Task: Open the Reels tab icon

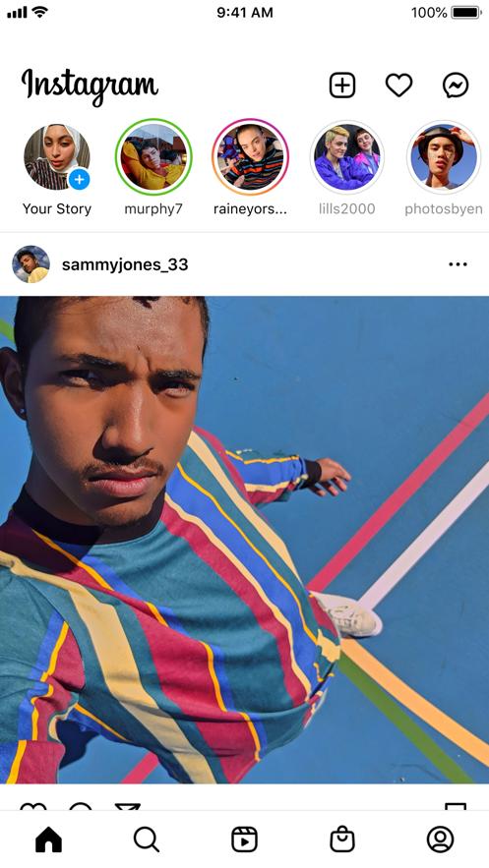Action: coord(244,839)
